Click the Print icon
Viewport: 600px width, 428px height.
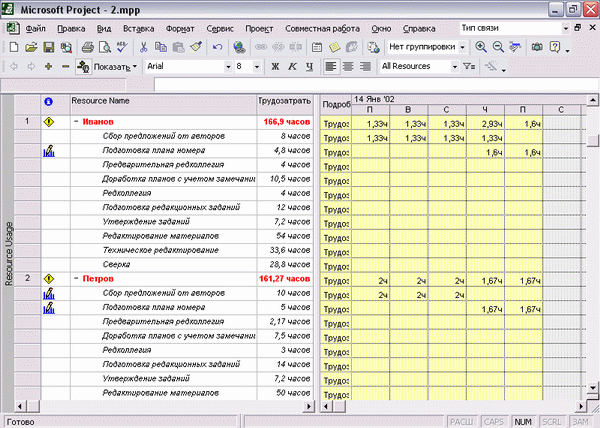[88, 47]
